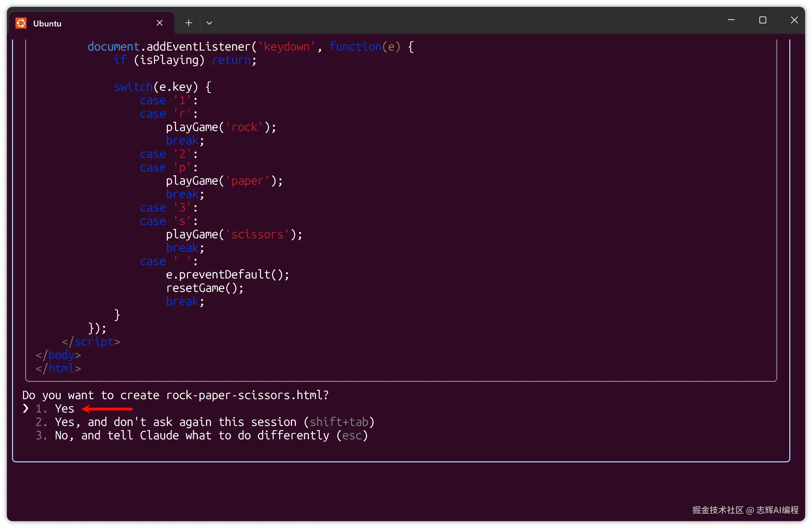Click the red arrow pointing to Yes
This screenshot has height=528, width=812.
(107, 409)
